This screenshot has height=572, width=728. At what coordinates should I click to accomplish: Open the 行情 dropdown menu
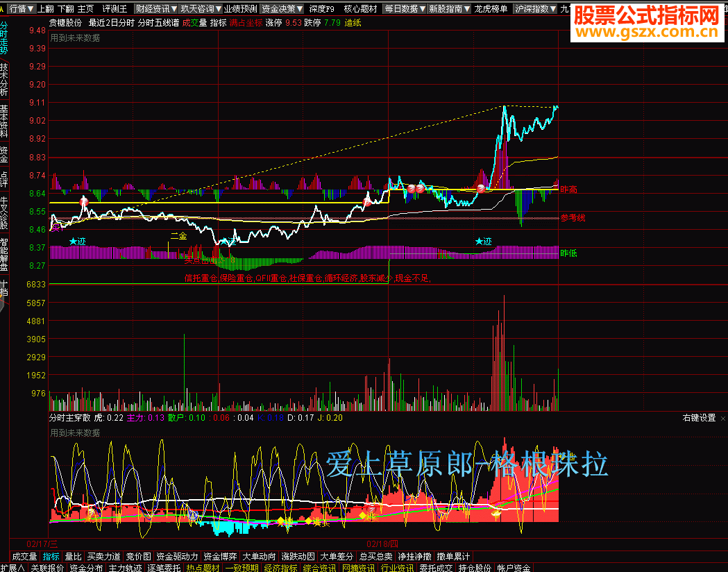click(x=22, y=9)
